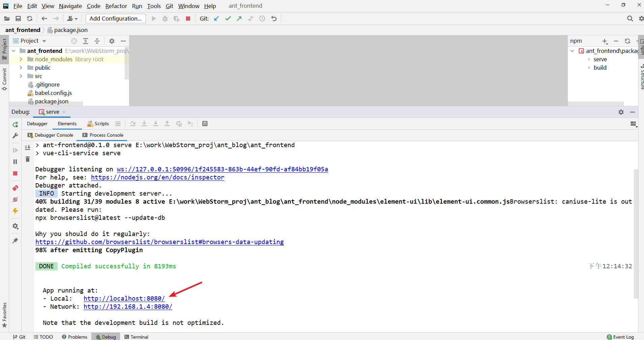
Task: Expand public folder
Action: coord(21,68)
